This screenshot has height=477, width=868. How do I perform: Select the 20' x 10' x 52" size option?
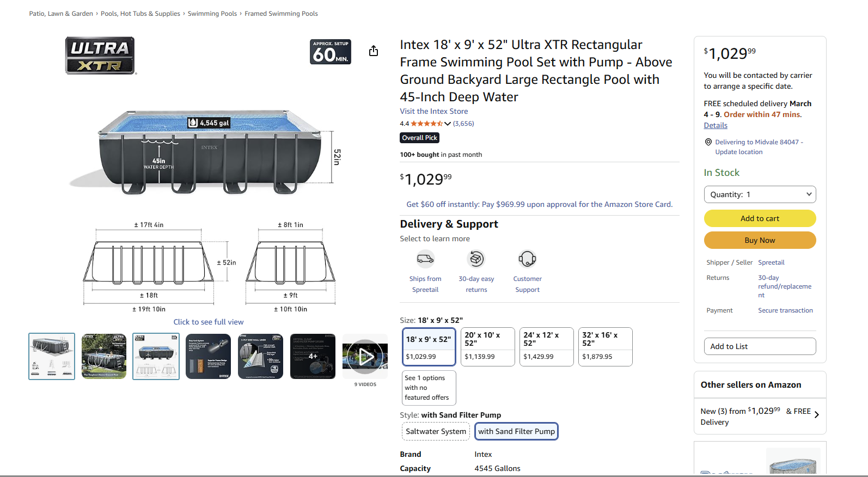pyautogui.click(x=487, y=346)
